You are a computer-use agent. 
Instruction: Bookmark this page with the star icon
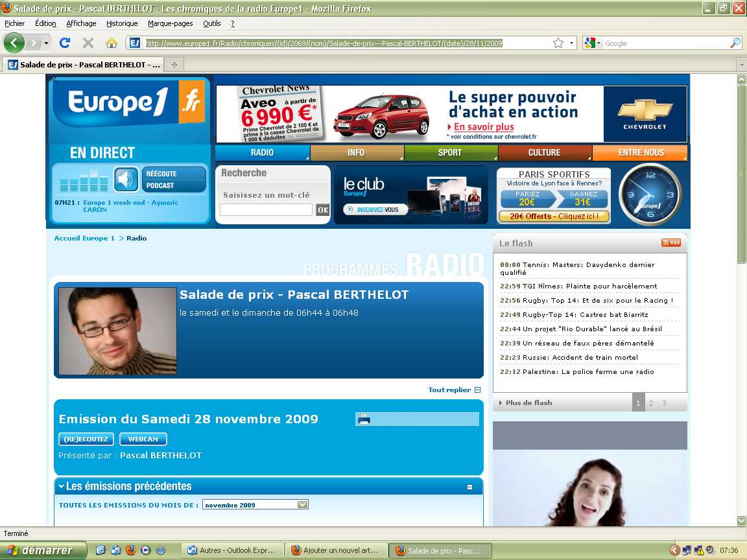click(x=558, y=43)
